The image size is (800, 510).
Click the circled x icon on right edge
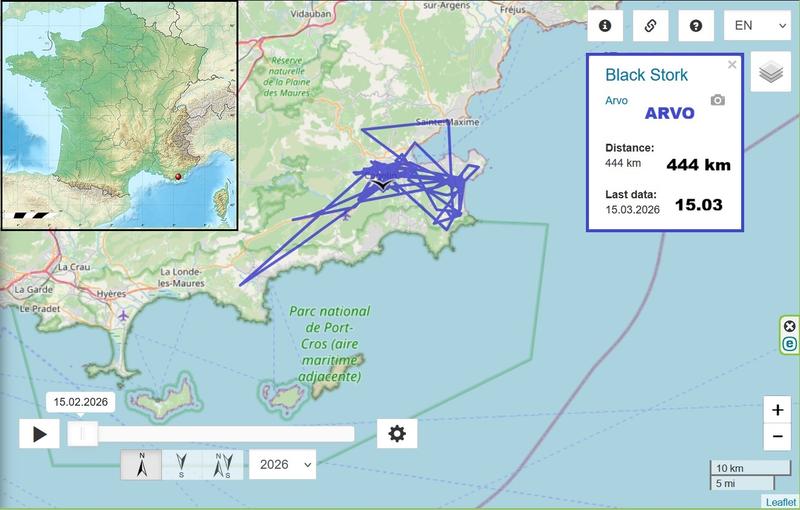[x=790, y=326]
